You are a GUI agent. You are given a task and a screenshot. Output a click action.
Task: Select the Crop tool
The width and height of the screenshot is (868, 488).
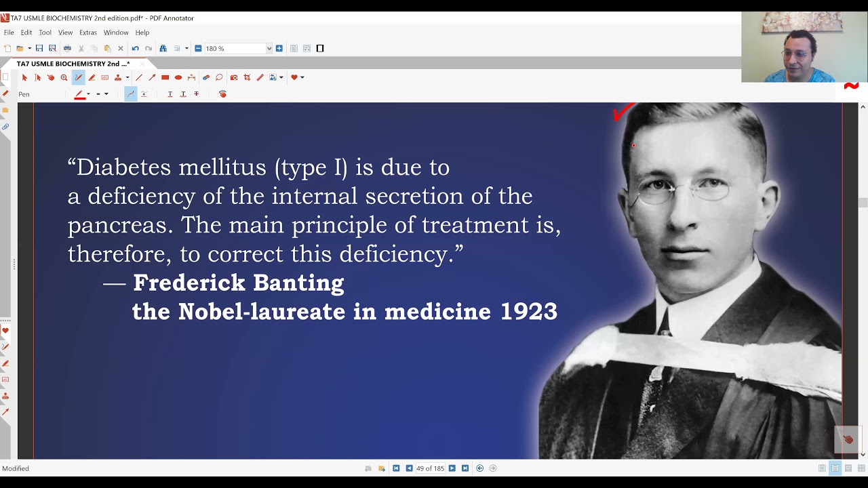click(247, 77)
